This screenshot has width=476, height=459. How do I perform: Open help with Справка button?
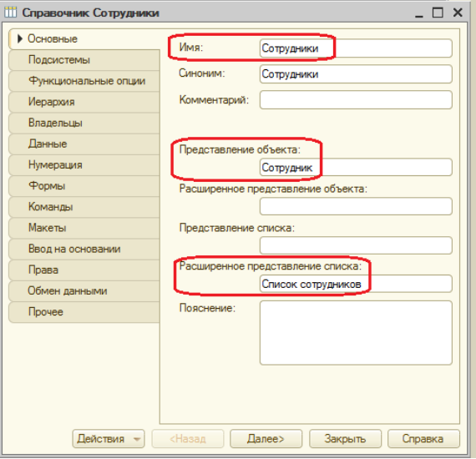tap(423, 439)
